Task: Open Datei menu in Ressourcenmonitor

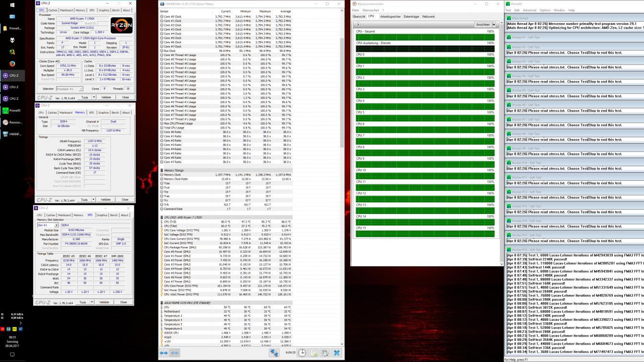Action: click(x=356, y=10)
